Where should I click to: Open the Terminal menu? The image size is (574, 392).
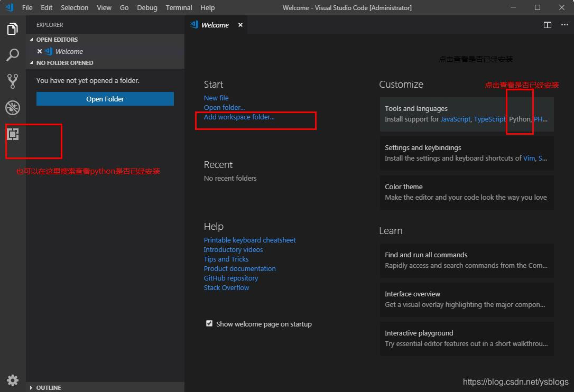(179, 7)
